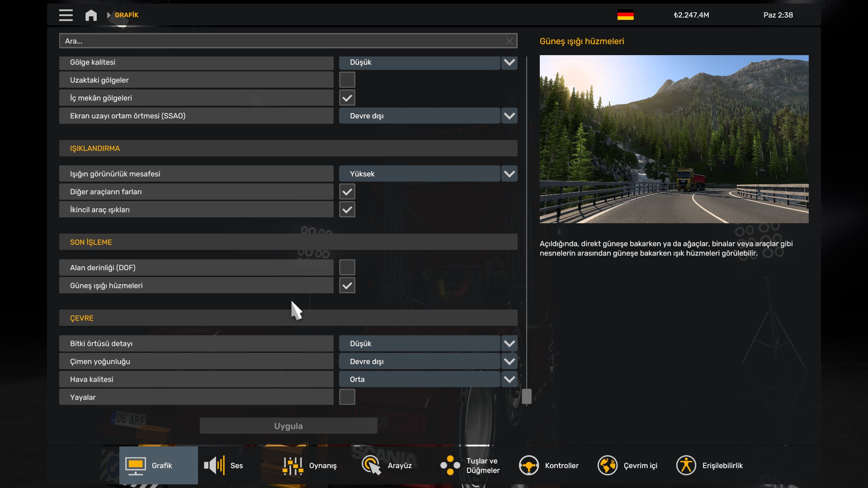Screen dimensions: 868x488
Task: Click the settings list scrollbar handle
Action: point(527,396)
